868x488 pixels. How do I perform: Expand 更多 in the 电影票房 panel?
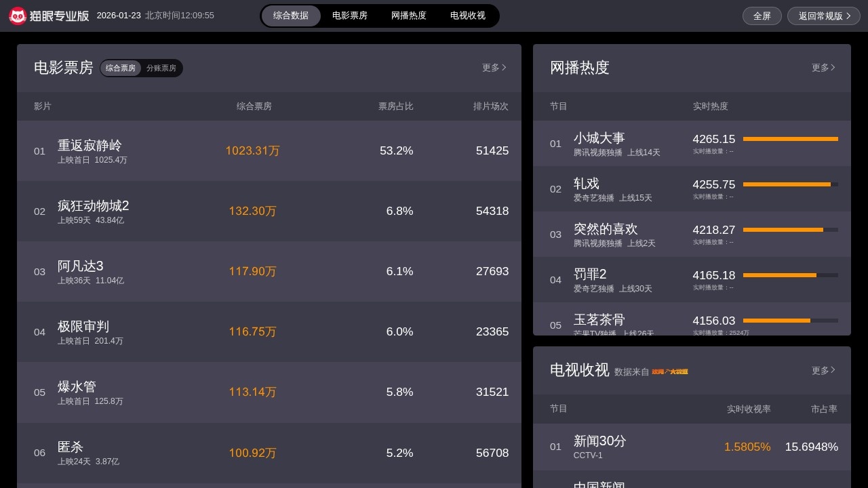[494, 68]
